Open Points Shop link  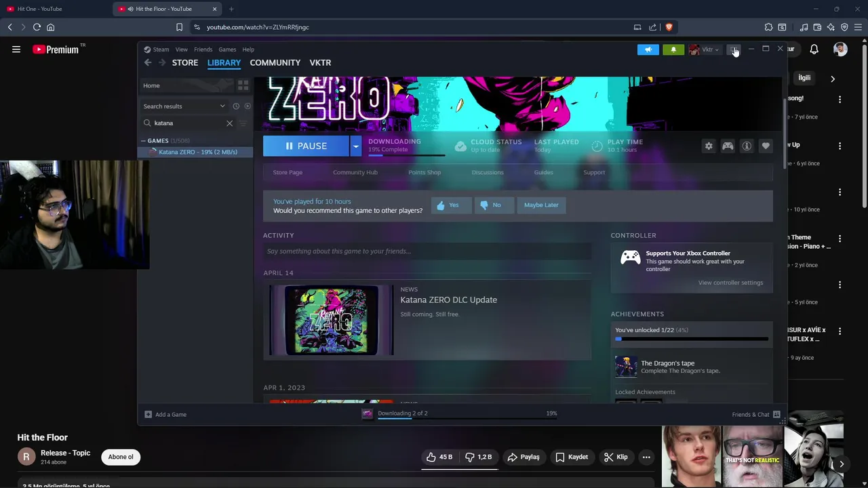tap(425, 172)
